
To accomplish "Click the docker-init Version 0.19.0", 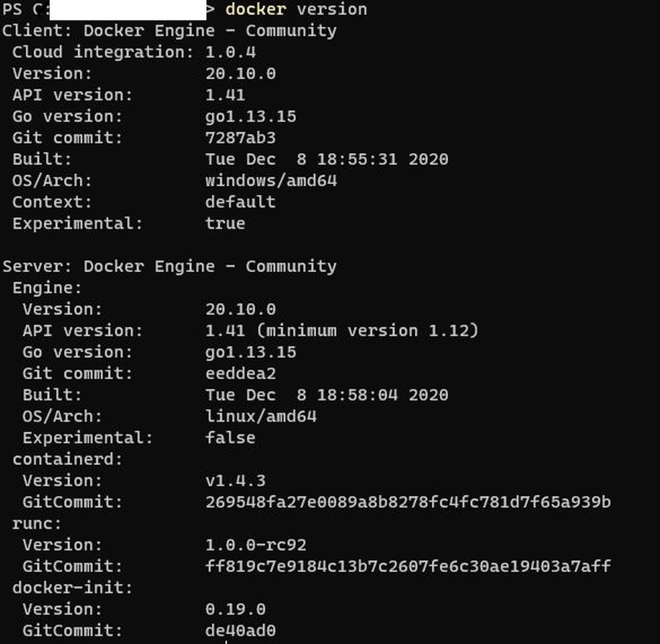I will tap(235, 610).
